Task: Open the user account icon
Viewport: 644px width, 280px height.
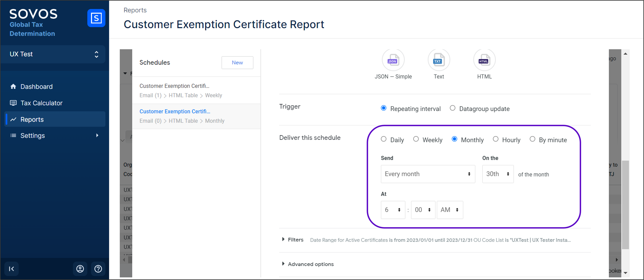Action: tap(80, 269)
